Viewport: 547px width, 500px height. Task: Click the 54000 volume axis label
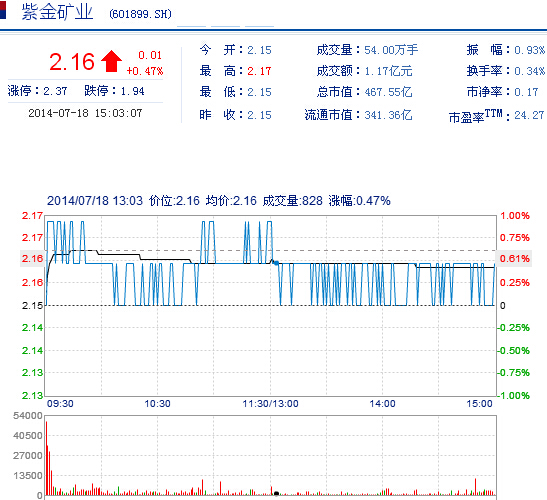click(x=28, y=416)
